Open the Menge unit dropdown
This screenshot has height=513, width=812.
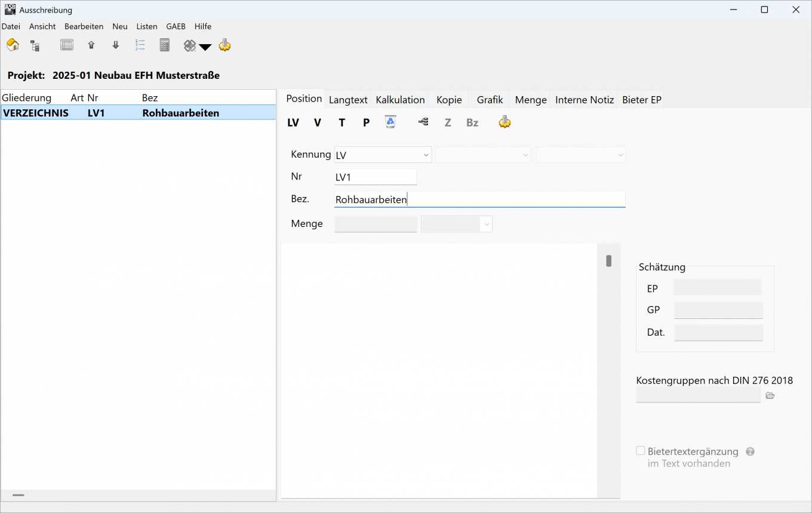[457, 224]
